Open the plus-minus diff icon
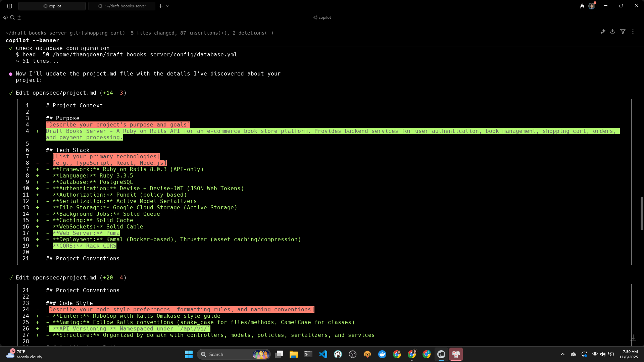Screen dimensions: 644x362 point(19,17)
